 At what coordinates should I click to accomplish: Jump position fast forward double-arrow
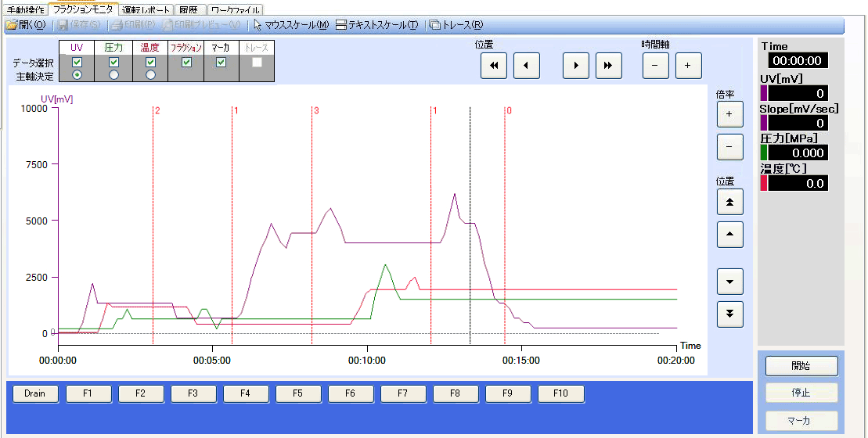[608, 66]
